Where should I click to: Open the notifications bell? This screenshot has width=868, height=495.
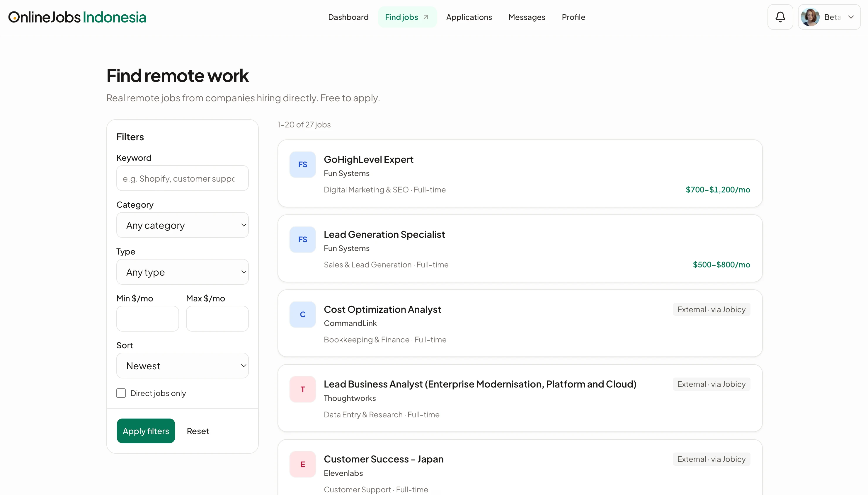(780, 17)
